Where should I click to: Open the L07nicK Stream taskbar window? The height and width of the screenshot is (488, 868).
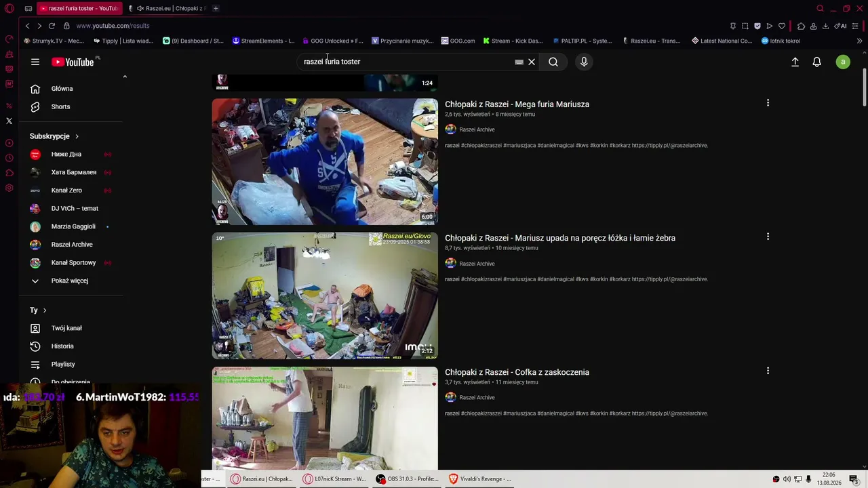tap(335, 479)
